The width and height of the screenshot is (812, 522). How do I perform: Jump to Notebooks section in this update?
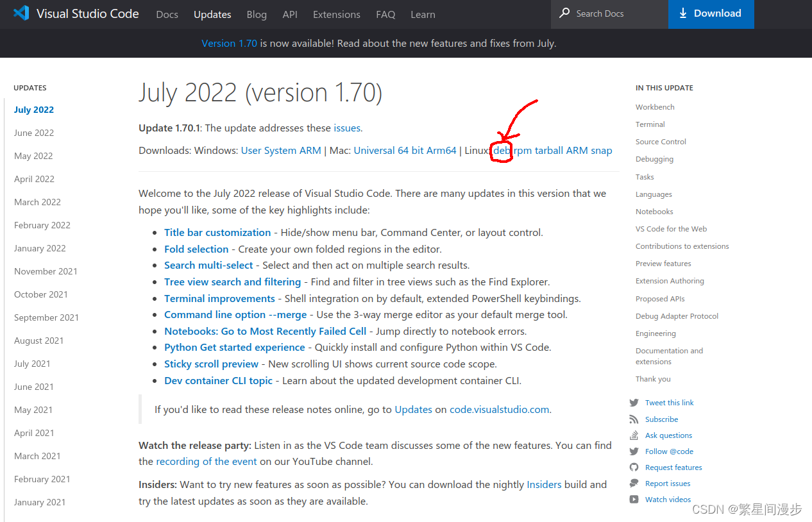(654, 212)
